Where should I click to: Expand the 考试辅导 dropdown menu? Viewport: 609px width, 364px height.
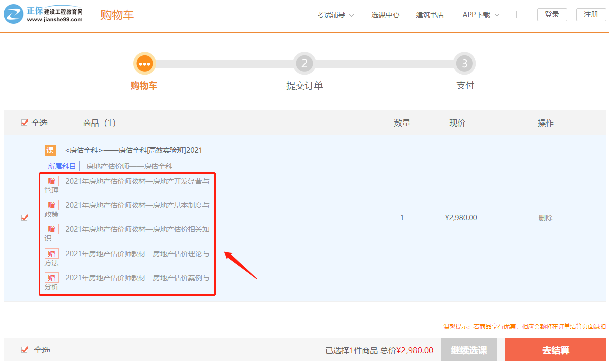[x=335, y=15]
